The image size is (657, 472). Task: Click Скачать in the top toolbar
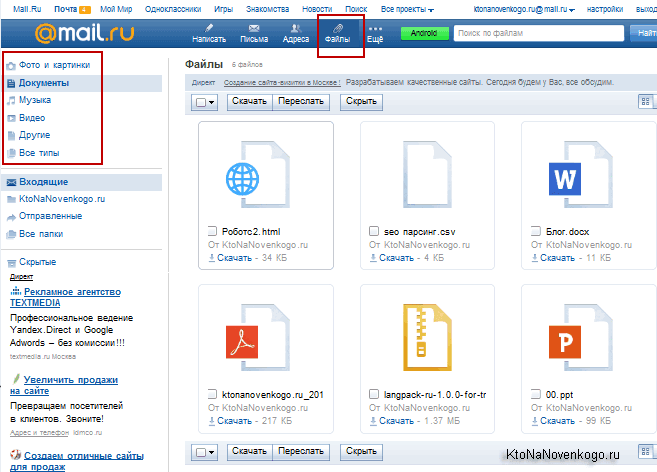pyautogui.click(x=249, y=101)
